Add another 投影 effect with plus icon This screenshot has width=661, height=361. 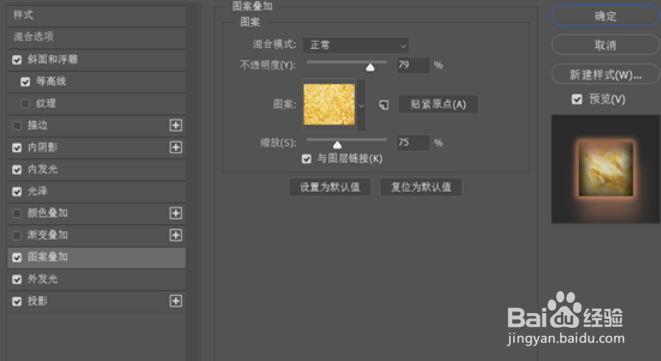(x=176, y=301)
